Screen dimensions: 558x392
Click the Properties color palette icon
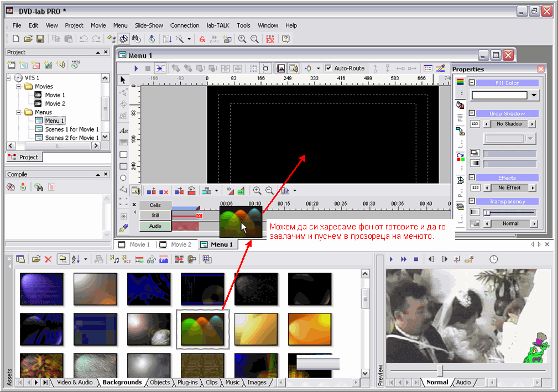460,82
